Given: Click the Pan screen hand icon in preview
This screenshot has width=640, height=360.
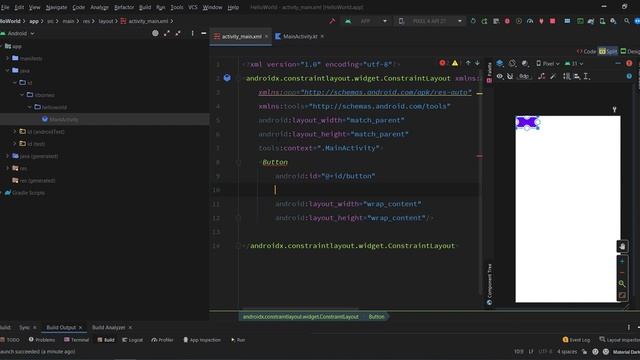Looking at the screenshot, I should tap(622, 246).
